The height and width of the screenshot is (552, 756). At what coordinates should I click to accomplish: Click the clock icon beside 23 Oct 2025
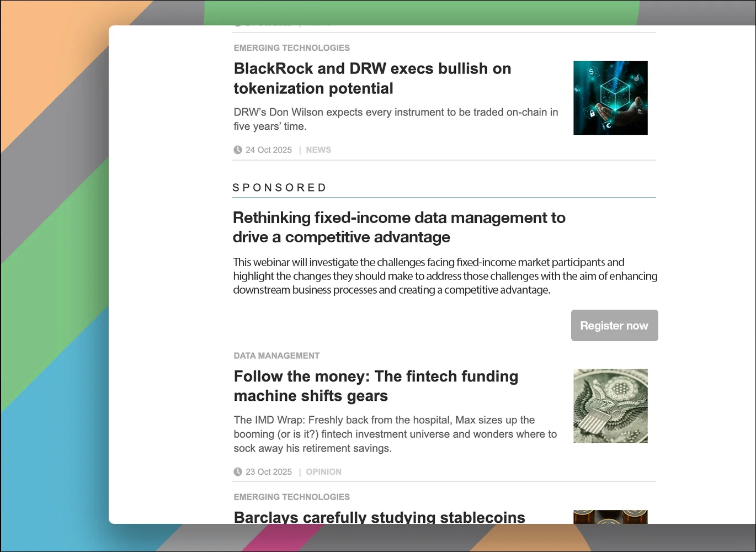(x=237, y=471)
